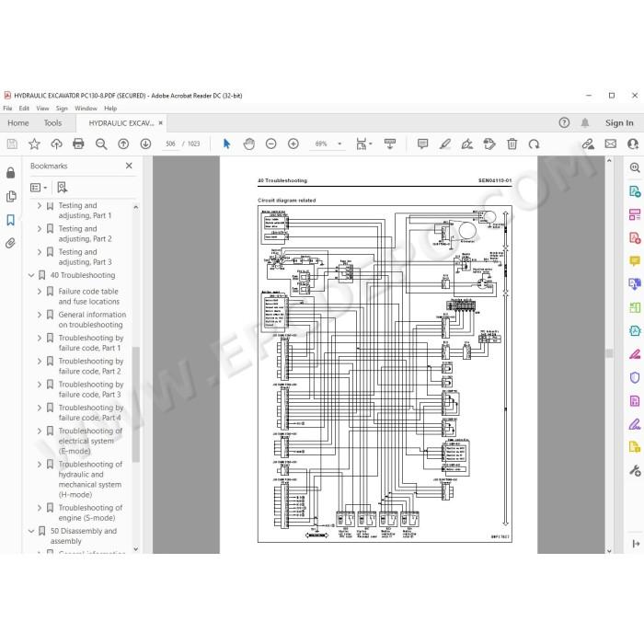Click the Stamp tool icon

[x=489, y=144]
